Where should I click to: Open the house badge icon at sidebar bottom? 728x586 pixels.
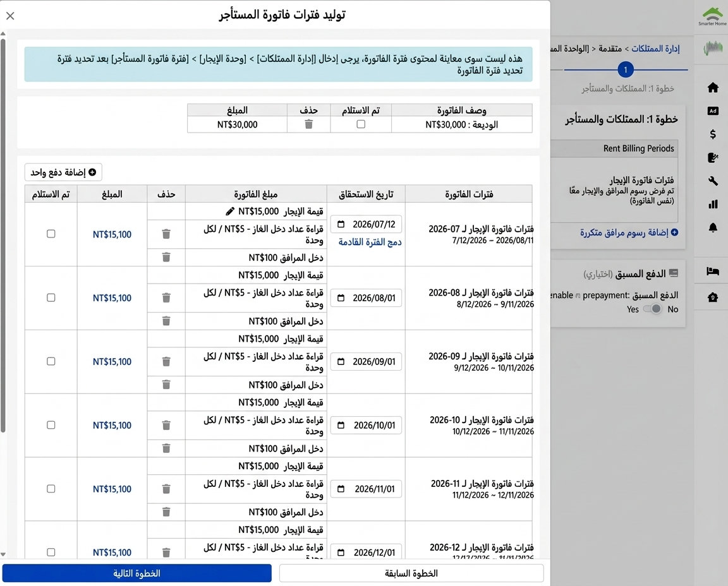pos(713,297)
